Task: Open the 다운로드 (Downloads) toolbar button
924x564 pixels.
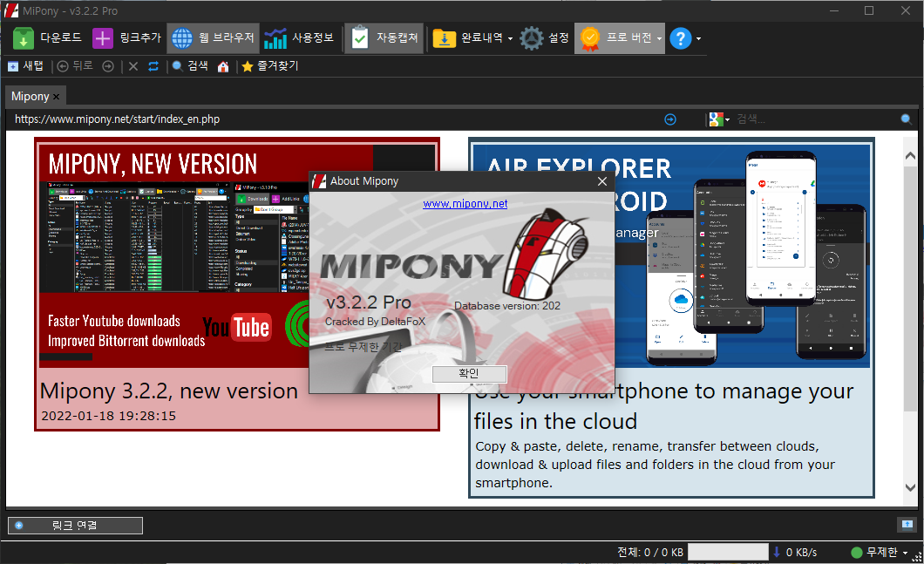Action: pyautogui.click(x=47, y=38)
